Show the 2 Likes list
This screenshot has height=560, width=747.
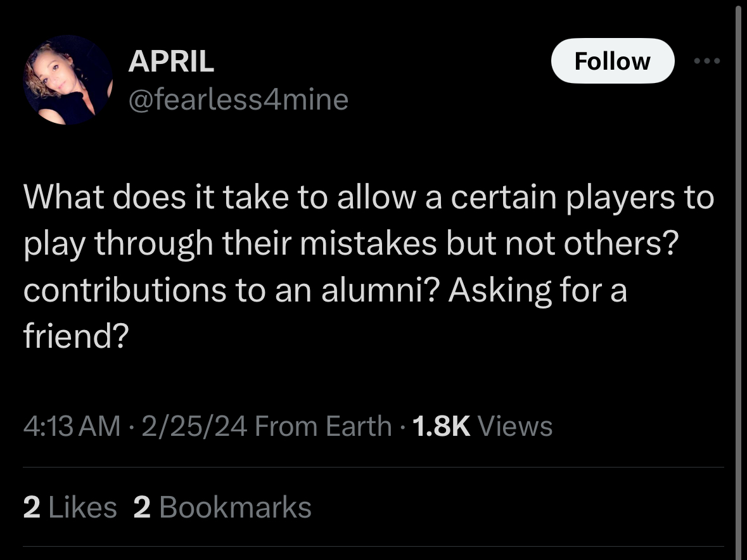(70, 507)
